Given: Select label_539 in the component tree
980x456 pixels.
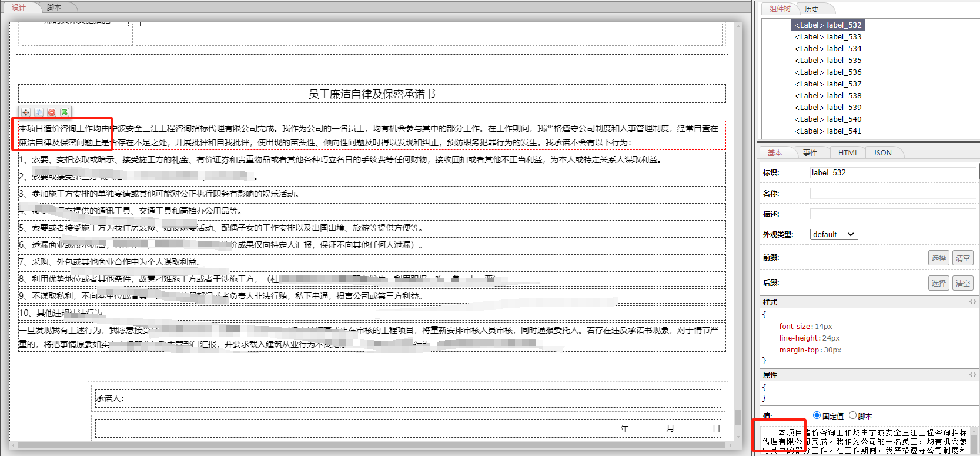Looking at the screenshot, I should click(828, 108).
